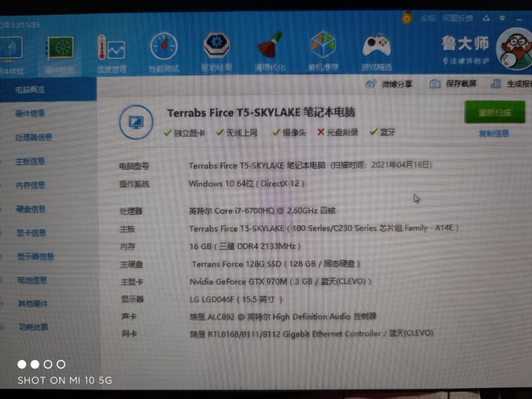Click the 微博分享 Weibo icon
The height and width of the screenshot is (399, 532).
[x=370, y=83]
